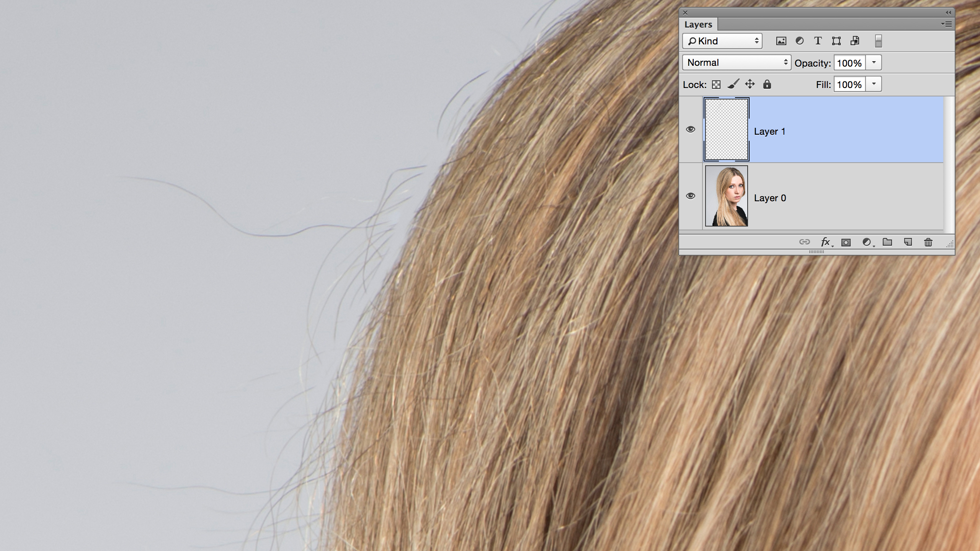
Task: Click the Fill value field
Action: (x=850, y=84)
